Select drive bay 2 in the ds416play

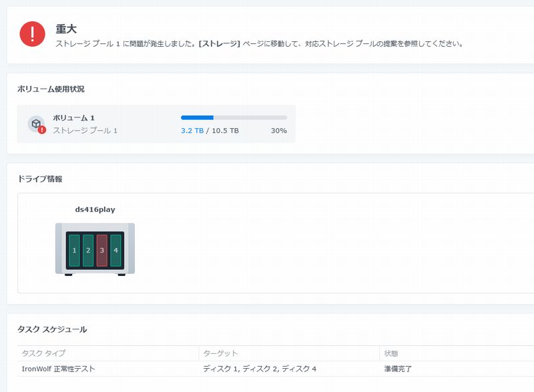(x=88, y=251)
